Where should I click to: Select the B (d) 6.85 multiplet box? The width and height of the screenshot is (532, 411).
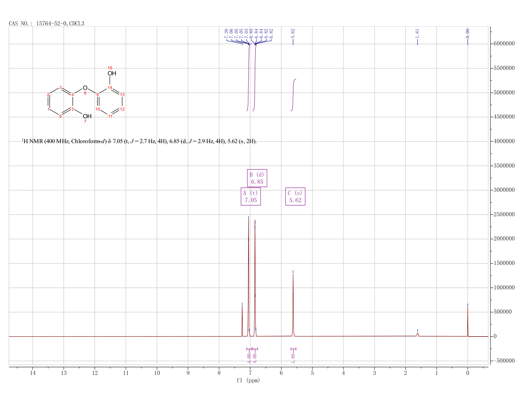(x=257, y=178)
